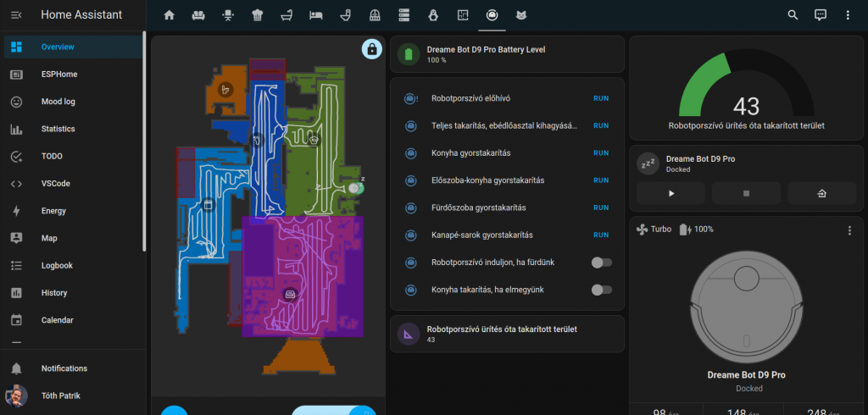Open the bathtub bathroom tab
868x415 pixels.
tap(287, 15)
